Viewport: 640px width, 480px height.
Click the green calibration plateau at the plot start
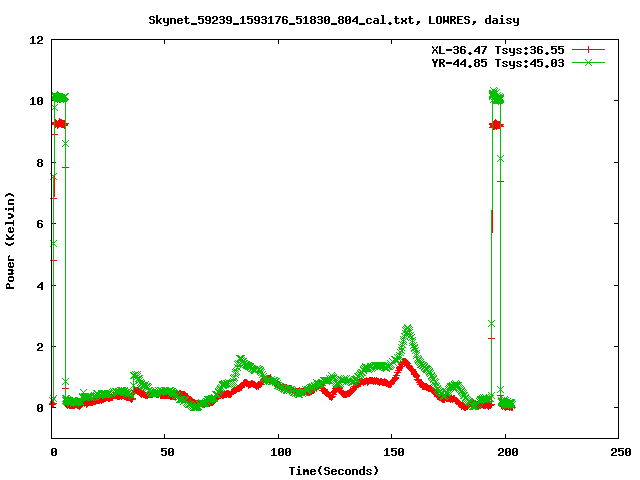click(x=60, y=98)
